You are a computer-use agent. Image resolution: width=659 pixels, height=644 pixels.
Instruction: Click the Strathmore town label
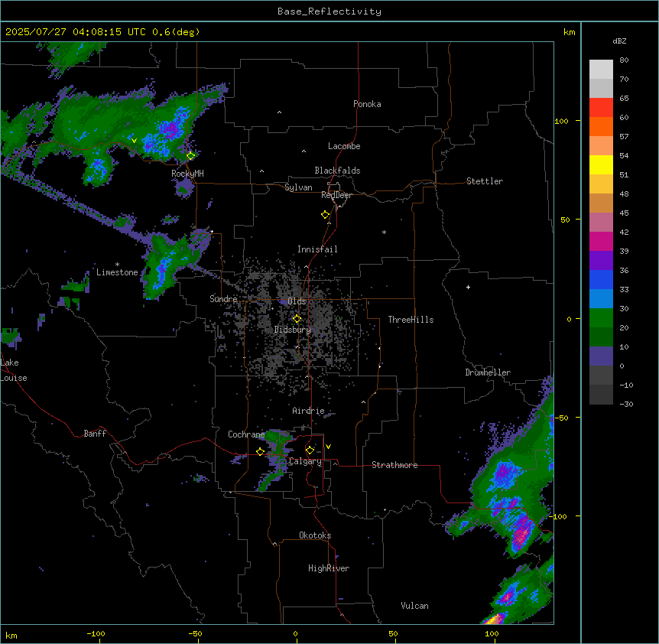(x=394, y=465)
